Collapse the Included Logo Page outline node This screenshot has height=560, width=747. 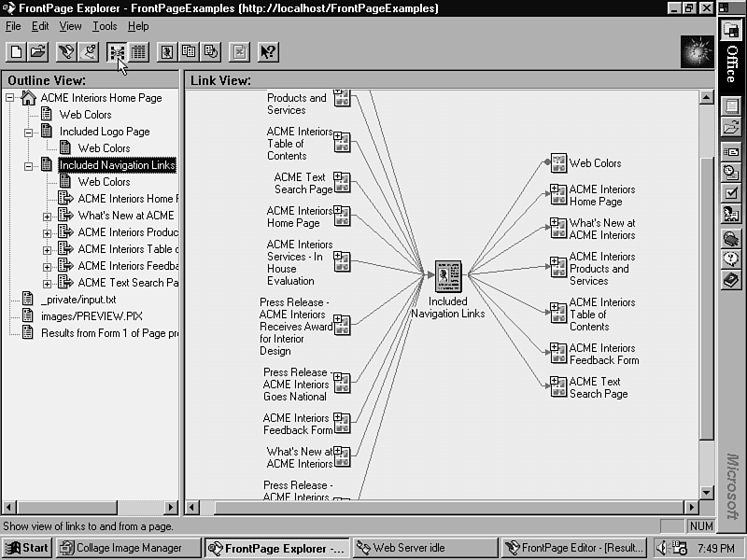point(29,132)
